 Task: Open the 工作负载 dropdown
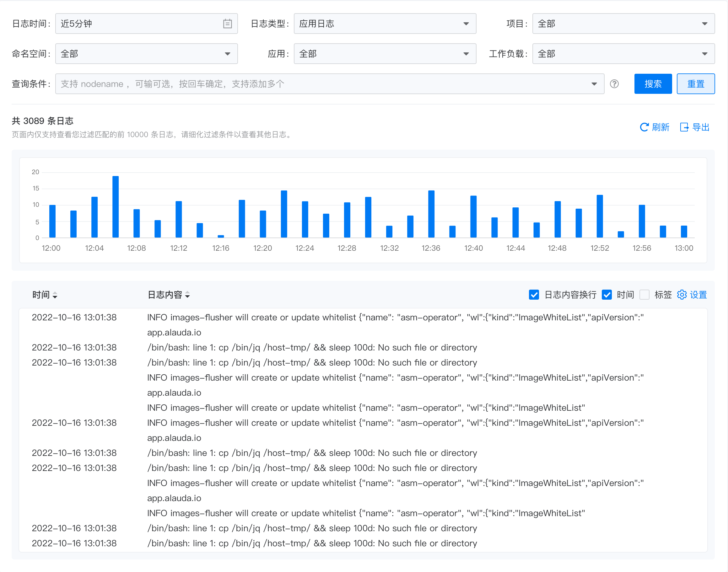pyautogui.click(x=623, y=54)
